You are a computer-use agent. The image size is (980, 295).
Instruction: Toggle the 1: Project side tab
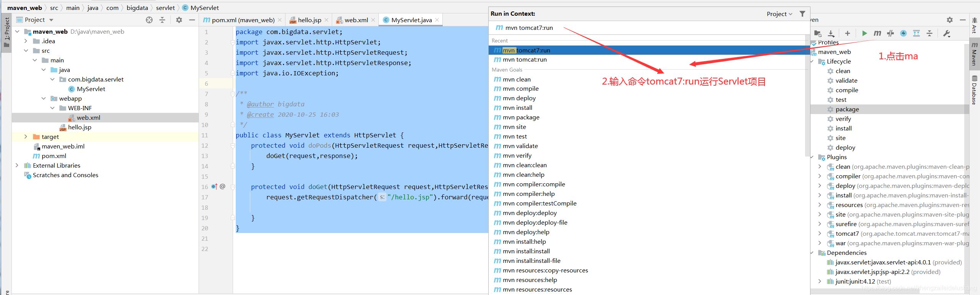(7, 33)
